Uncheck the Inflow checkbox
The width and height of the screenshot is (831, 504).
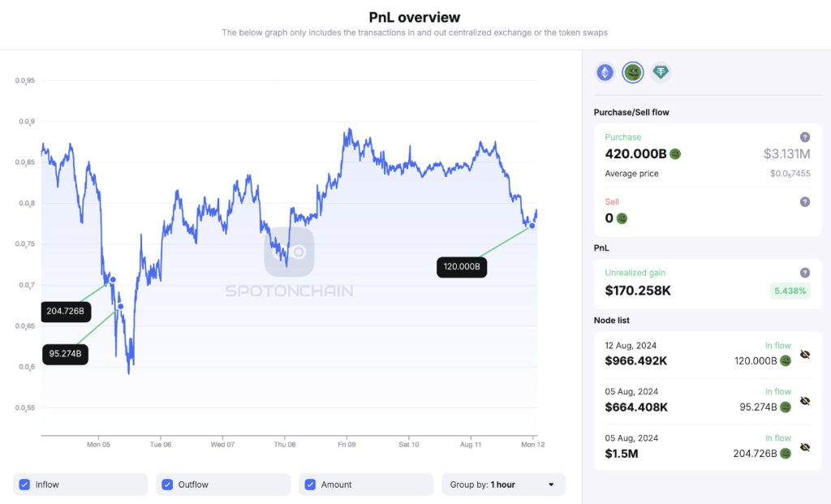point(24,485)
